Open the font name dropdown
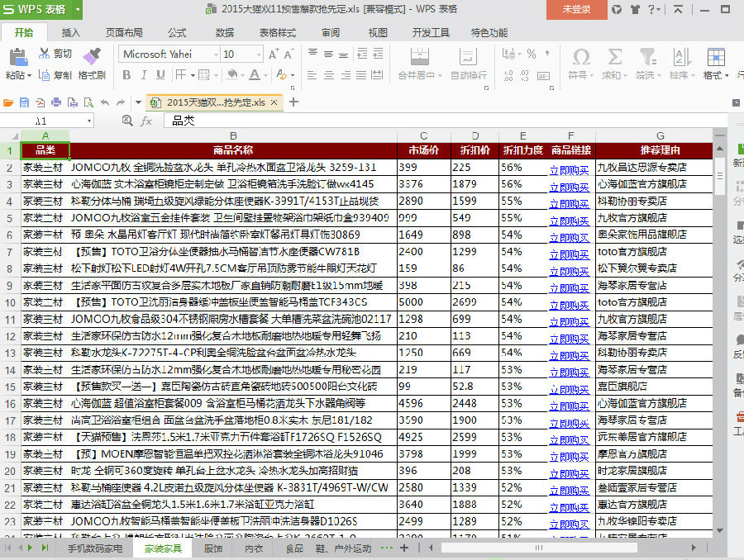 pos(216,55)
